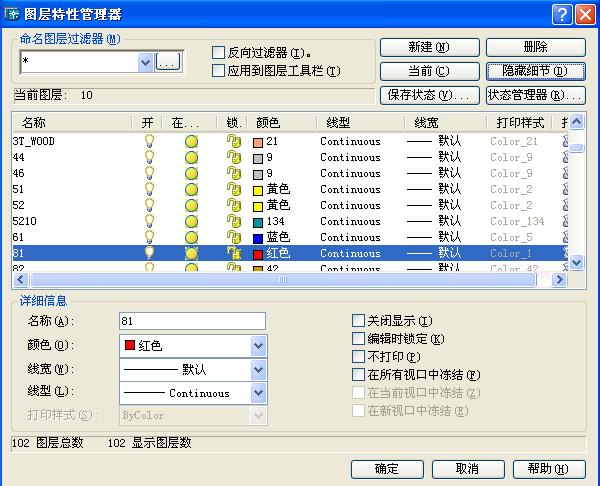Sort layers by the 线宽 column header
Viewport: 600px width, 486px height.
pyautogui.click(x=445, y=123)
